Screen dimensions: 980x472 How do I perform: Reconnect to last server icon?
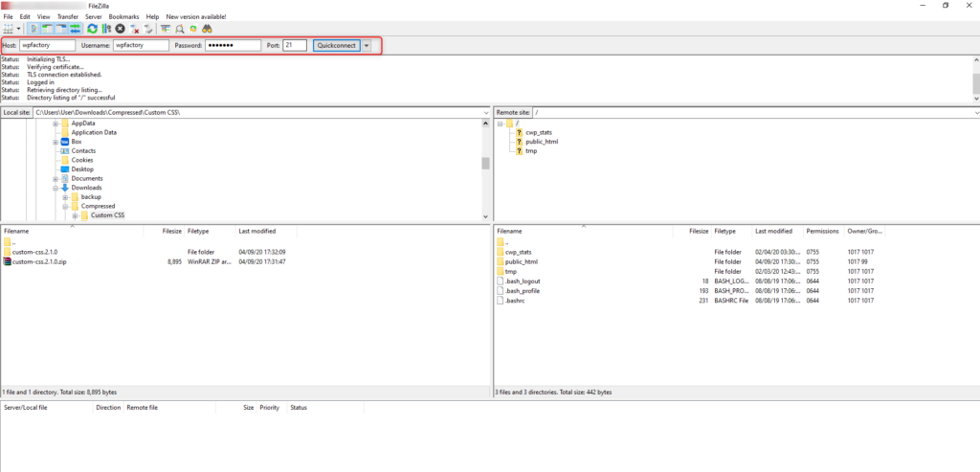(148, 29)
